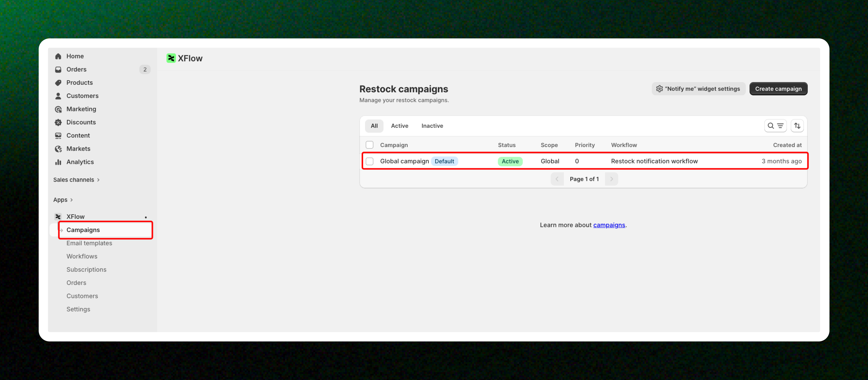Click the Global scope cell
Screen dimensions: 868x380
(x=550, y=161)
